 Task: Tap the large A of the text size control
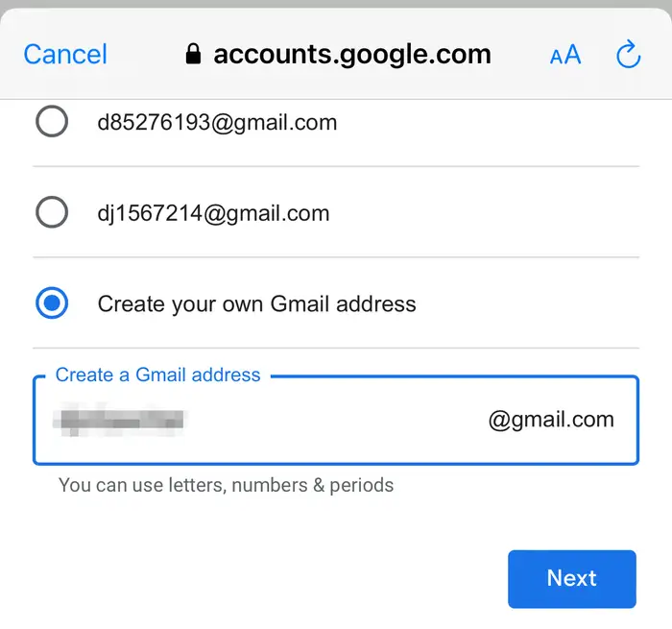[x=572, y=55]
